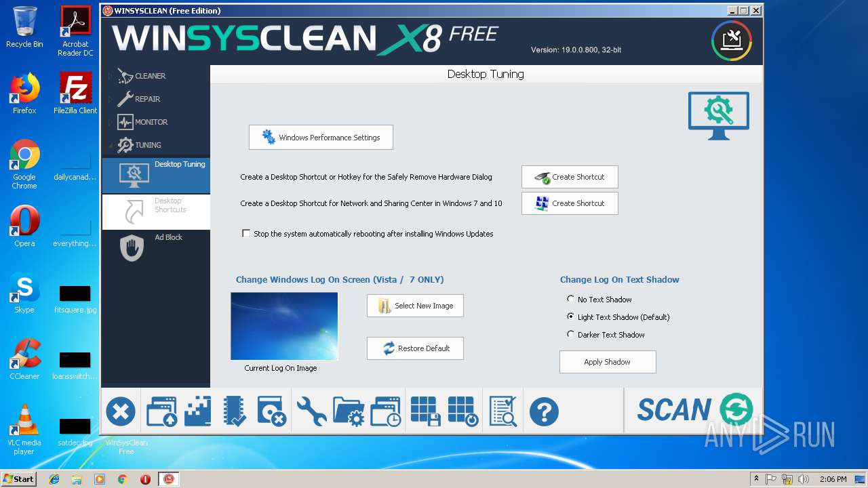Click the Acrobat Reader DC desktop icon
The width and height of the screenshot is (868, 488).
point(75,31)
